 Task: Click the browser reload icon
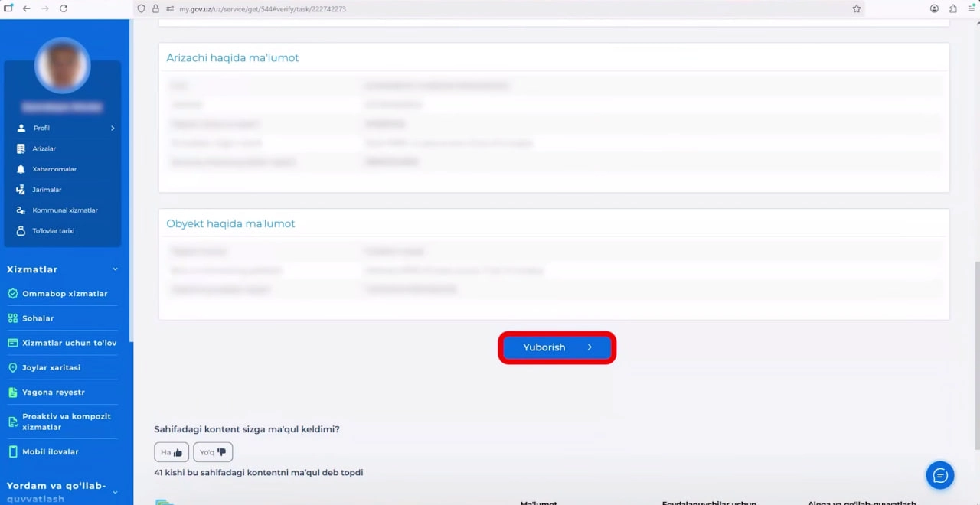tap(64, 8)
